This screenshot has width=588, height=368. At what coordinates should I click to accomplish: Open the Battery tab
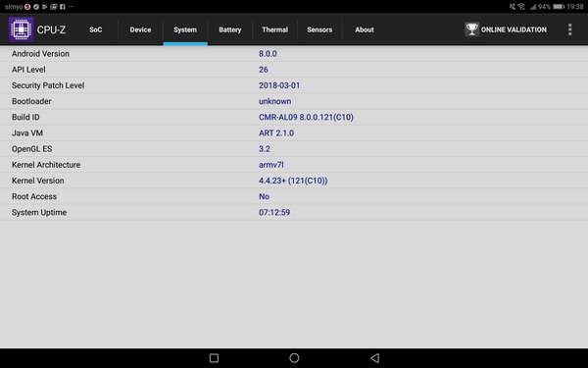tap(230, 29)
